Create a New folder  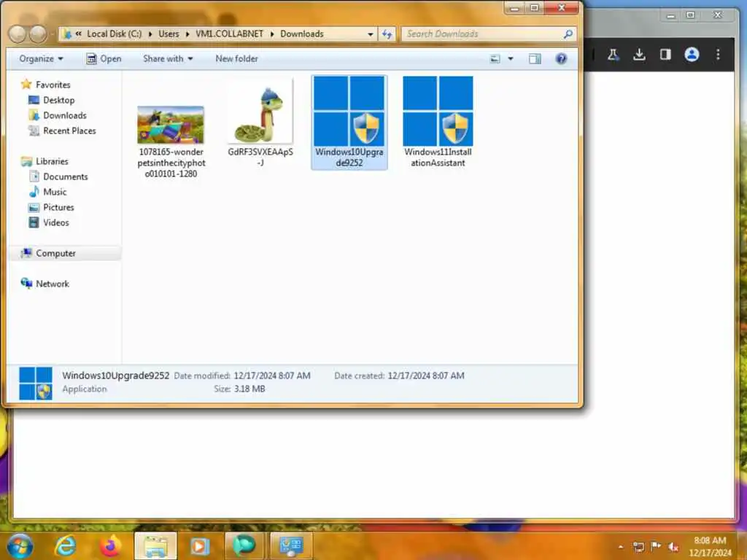tap(236, 58)
